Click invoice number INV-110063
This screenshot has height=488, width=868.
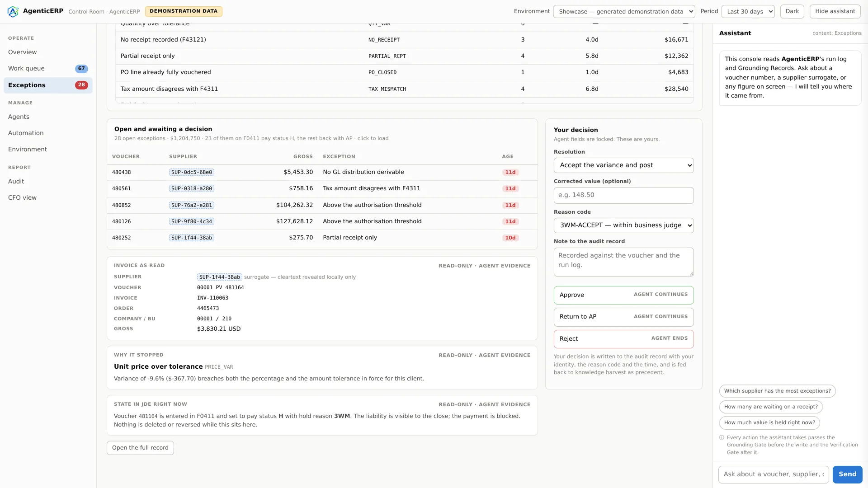(x=212, y=298)
